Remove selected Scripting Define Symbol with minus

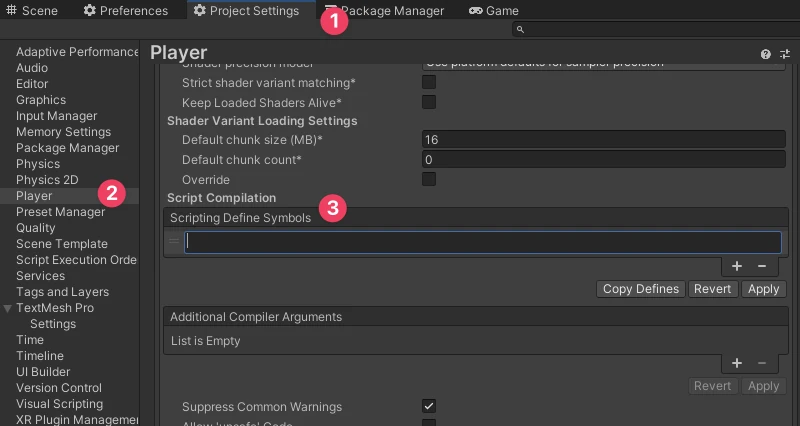point(762,266)
